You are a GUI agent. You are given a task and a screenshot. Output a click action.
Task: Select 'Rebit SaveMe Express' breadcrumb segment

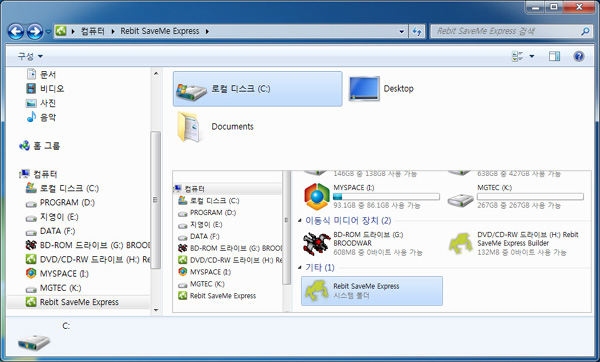point(160,31)
